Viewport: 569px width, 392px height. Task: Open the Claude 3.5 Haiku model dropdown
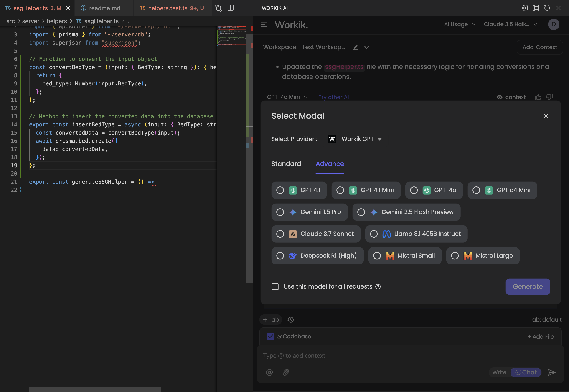click(x=510, y=24)
